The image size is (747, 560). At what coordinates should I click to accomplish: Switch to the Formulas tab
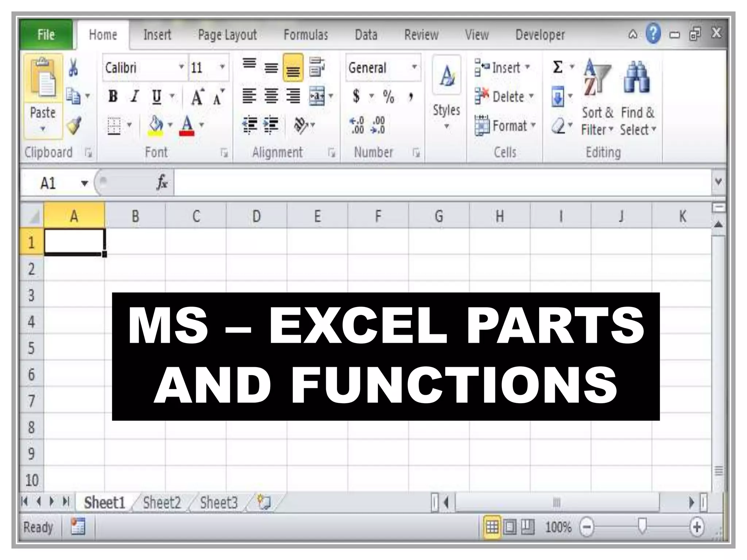click(x=306, y=35)
